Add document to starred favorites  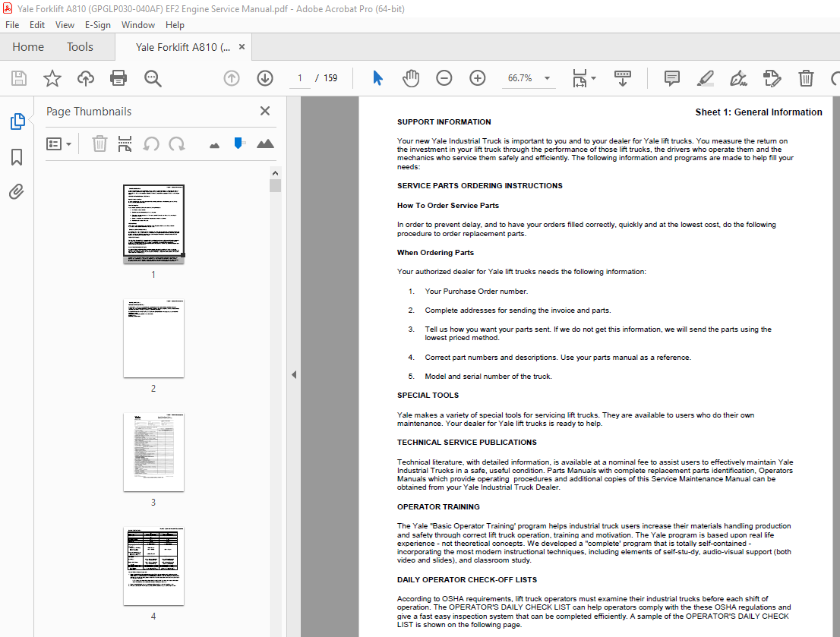coord(52,78)
